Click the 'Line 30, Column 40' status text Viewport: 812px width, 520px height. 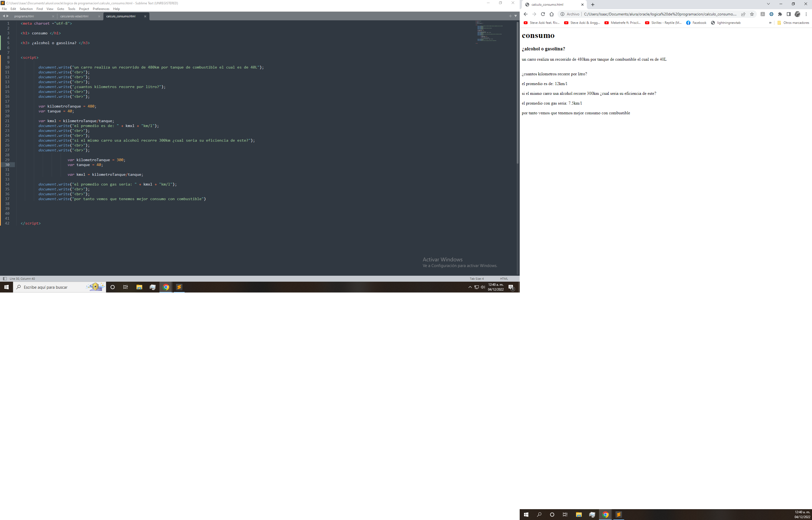[22, 279]
